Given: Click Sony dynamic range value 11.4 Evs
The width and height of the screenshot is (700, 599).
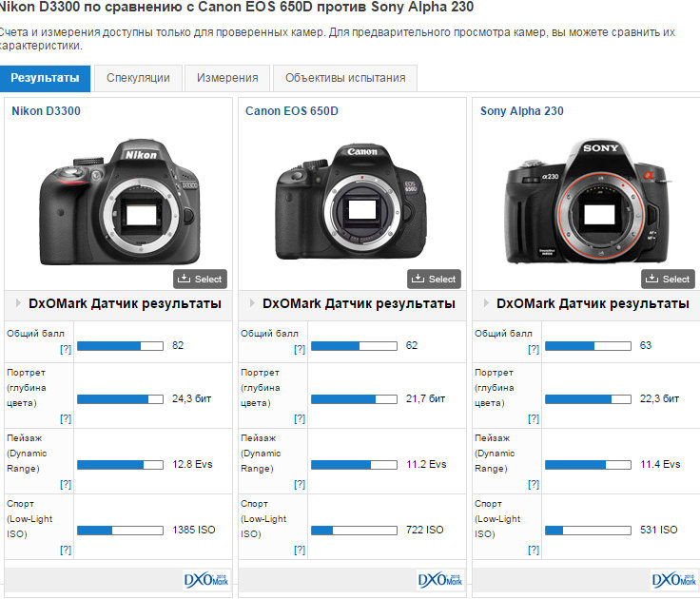Looking at the screenshot, I should [660, 464].
